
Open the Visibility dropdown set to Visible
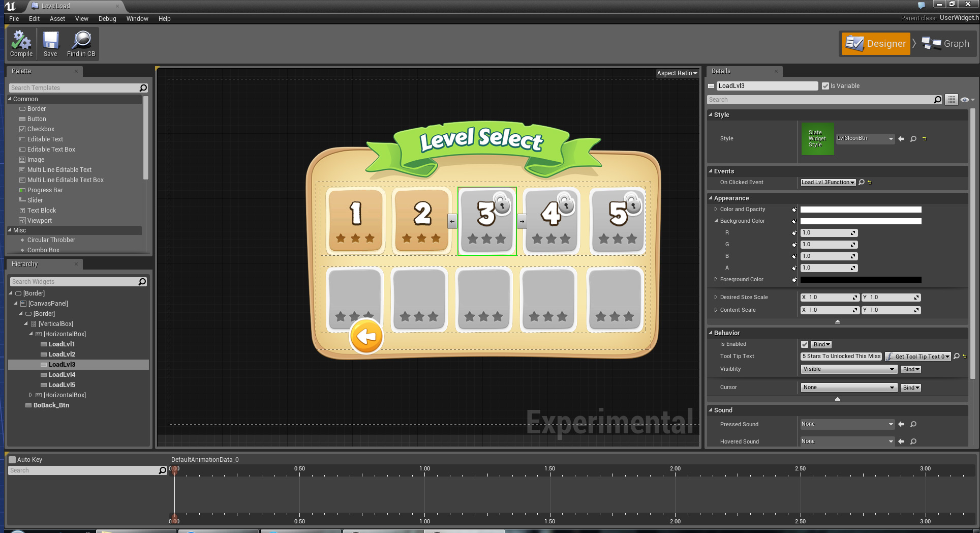coord(848,369)
